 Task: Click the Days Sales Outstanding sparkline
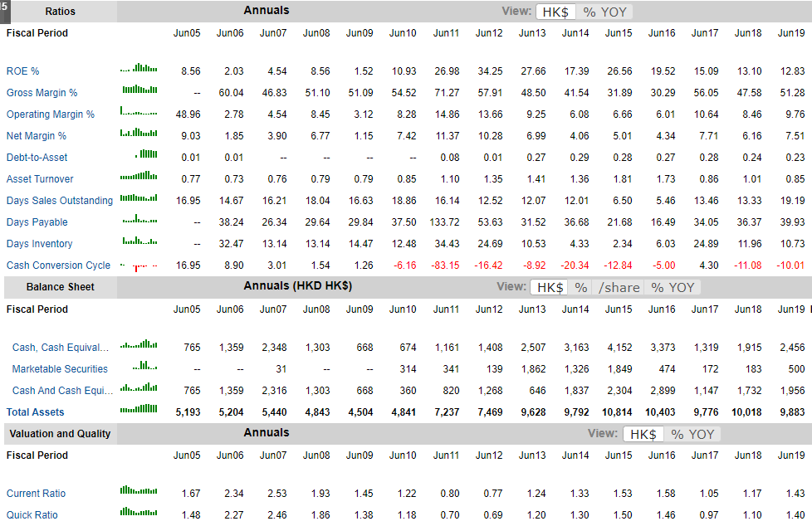tap(139, 197)
